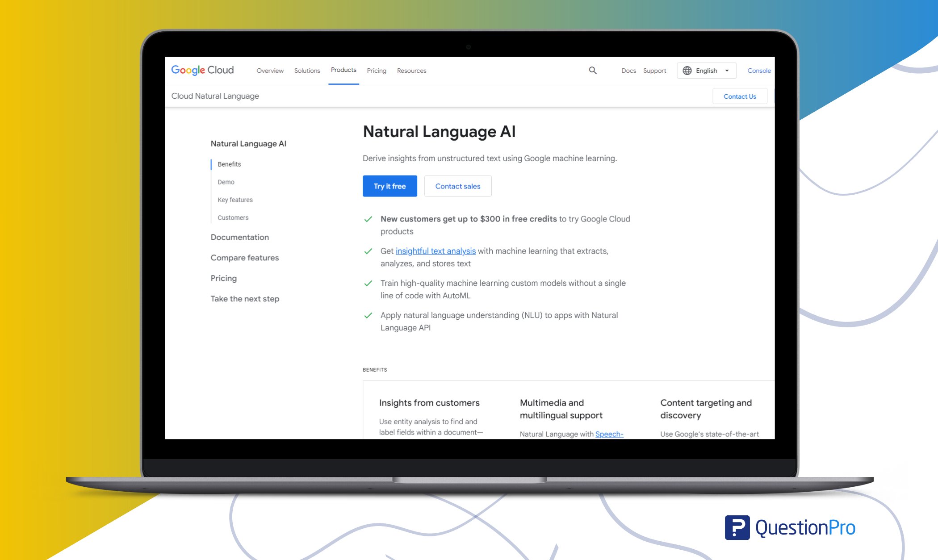Click the Insights from customers heading
938x560 pixels.
(429, 403)
